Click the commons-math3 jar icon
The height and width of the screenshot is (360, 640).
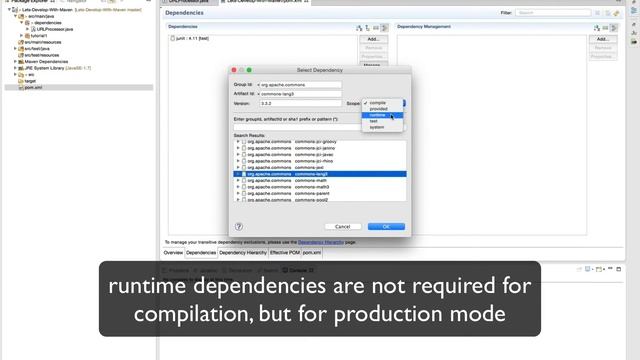[244, 187]
